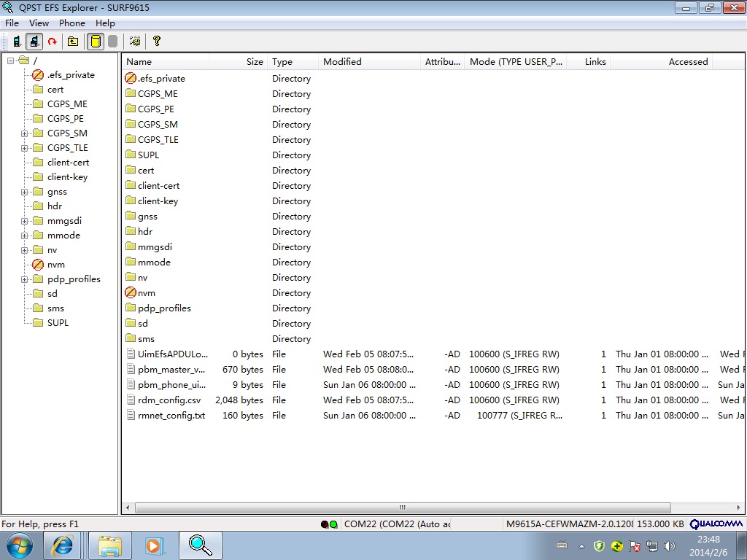Expand the nv tree node
The width and height of the screenshot is (747, 560).
(24, 251)
